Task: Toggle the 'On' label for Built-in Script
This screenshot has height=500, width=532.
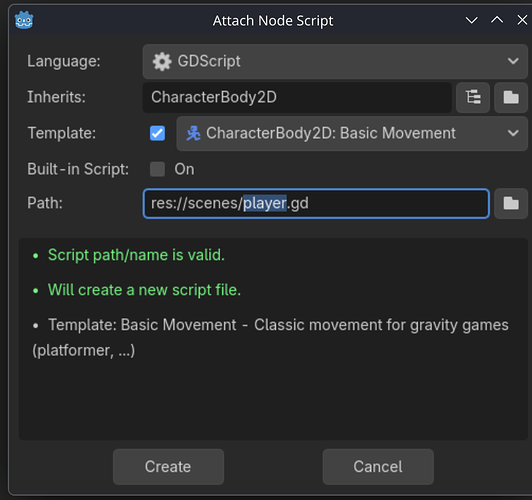Action: 184,169
